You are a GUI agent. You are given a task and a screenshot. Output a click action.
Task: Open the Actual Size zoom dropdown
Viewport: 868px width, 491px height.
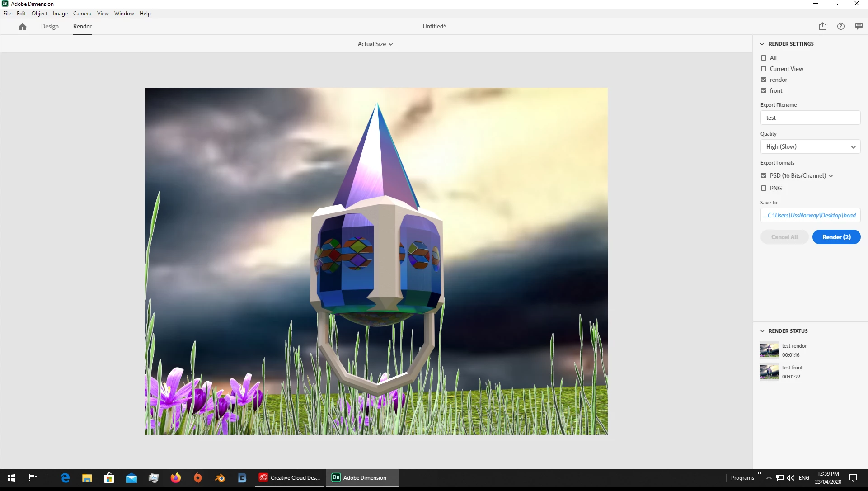pos(375,44)
